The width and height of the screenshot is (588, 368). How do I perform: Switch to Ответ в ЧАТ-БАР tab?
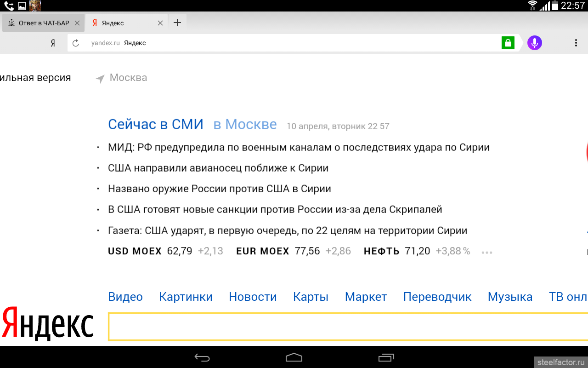[x=43, y=23]
